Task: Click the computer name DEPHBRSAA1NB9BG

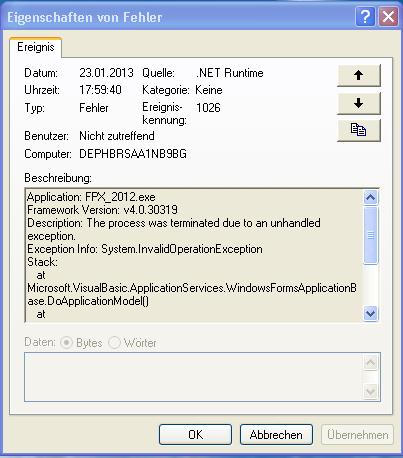Action: (x=133, y=154)
